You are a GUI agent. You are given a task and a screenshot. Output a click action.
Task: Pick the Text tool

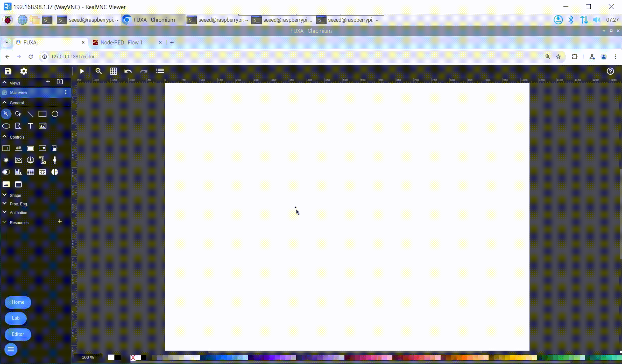pyautogui.click(x=30, y=126)
